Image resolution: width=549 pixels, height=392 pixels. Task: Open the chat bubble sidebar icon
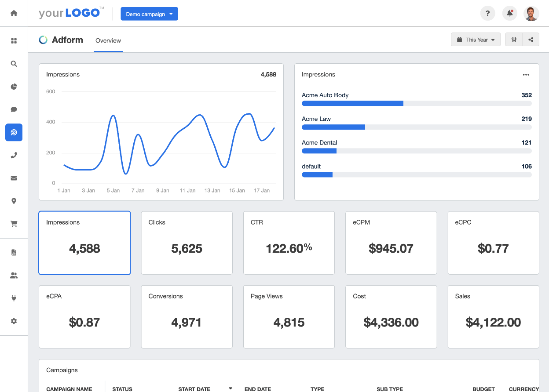[x=14, y=109]
